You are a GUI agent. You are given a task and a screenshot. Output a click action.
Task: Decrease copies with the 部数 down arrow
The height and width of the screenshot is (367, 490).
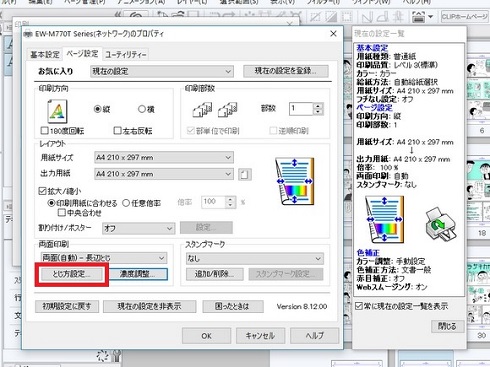click(x=318, y=112)
